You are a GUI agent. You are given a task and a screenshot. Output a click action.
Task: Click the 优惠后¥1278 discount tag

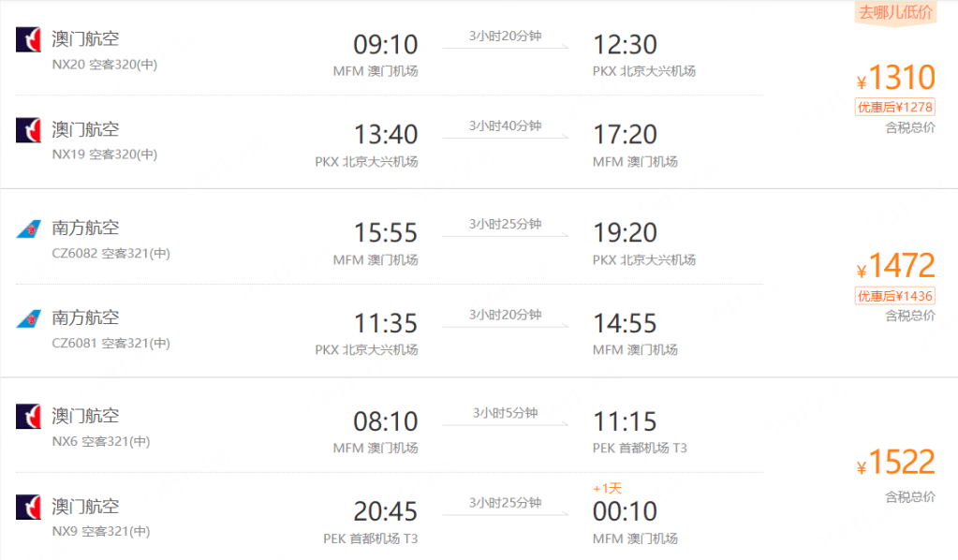[894, 107]
